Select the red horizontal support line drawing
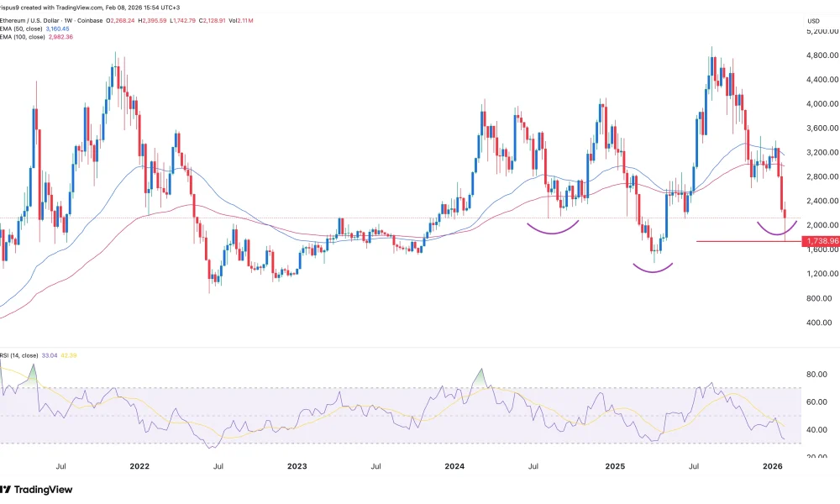840x504 pixels. [739, 242]
